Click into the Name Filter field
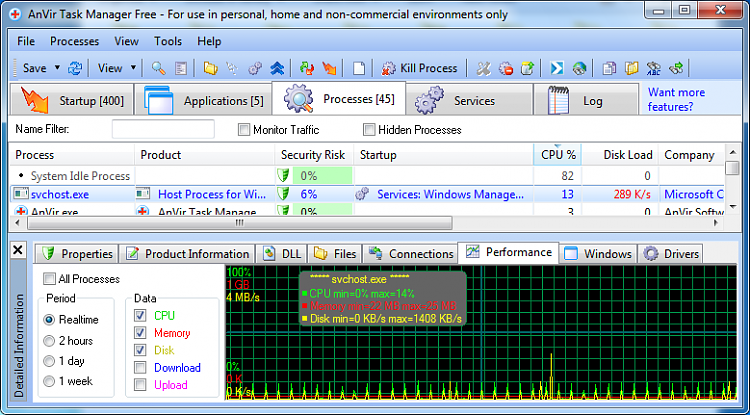750x415 pixels. (x=163, y=130)
